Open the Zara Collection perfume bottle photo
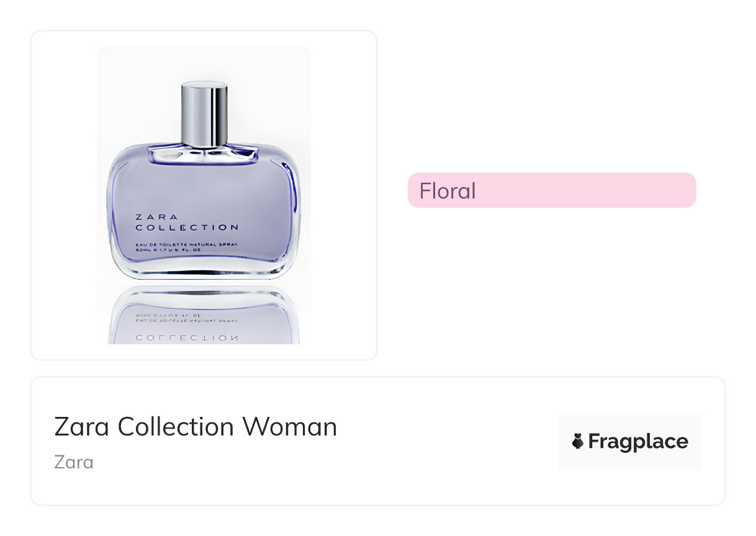Screen dimensions: 756x536 click(204, 195)
